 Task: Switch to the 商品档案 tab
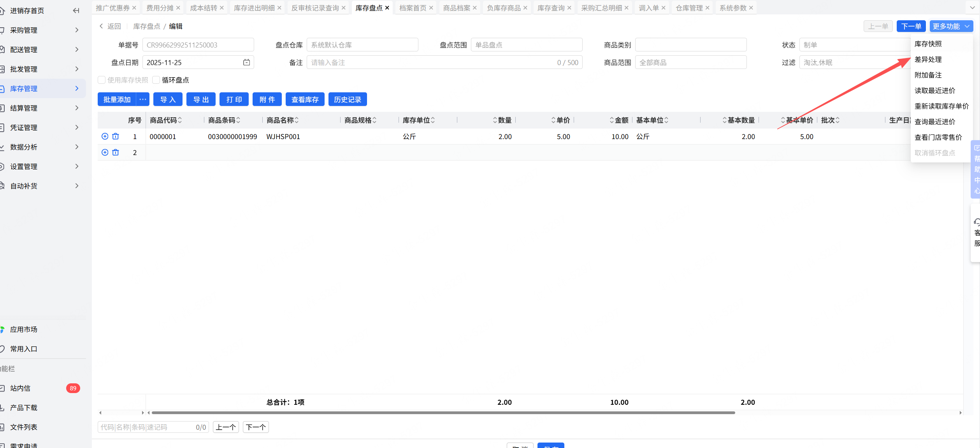point(457,8)
